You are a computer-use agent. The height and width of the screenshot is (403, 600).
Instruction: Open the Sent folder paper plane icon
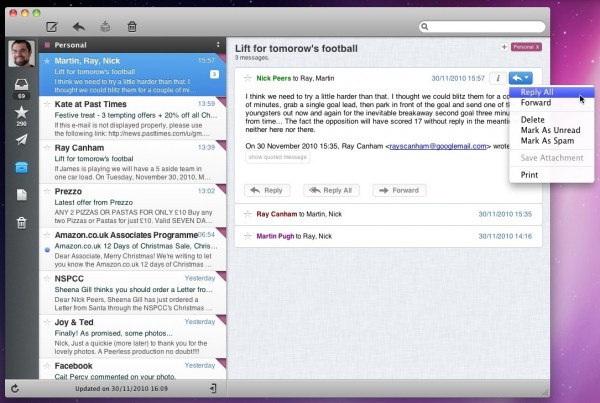click(21, 139)
